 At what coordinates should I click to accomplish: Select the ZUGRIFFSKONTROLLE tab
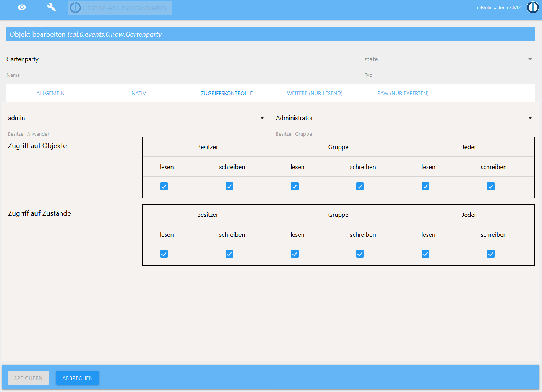[x=227, y=93]
